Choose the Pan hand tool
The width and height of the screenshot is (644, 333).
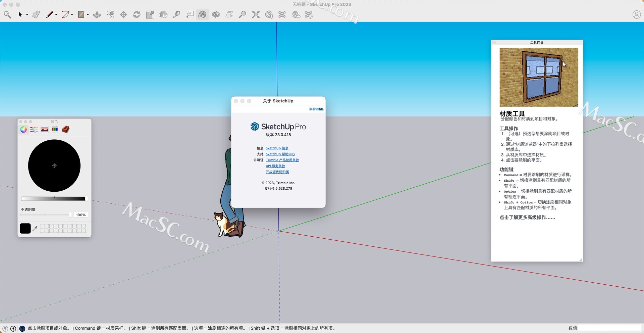coord(229,14)
